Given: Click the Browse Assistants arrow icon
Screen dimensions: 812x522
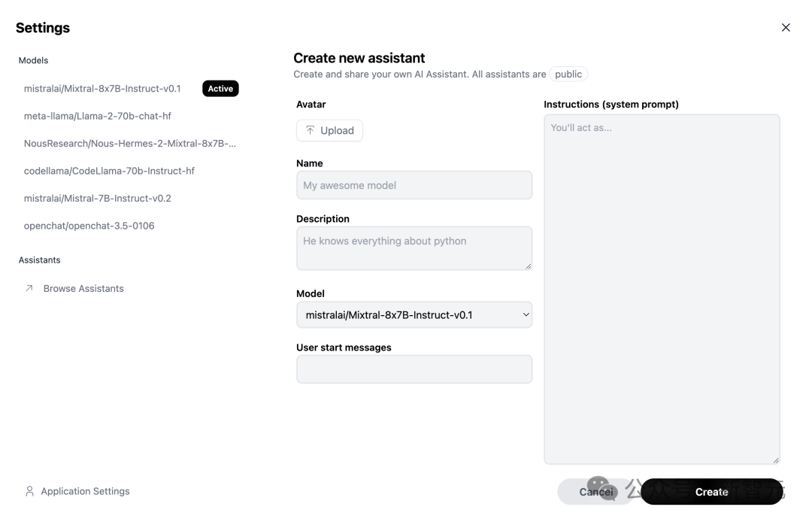Looking at the screenshot, I should (29, 288).
